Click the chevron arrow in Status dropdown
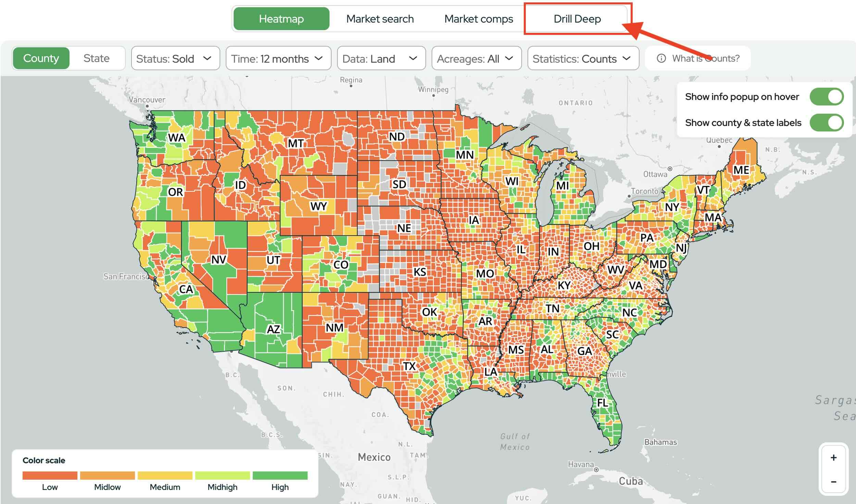The height and width of the screenshot is (504, 856). coord(207,59)
